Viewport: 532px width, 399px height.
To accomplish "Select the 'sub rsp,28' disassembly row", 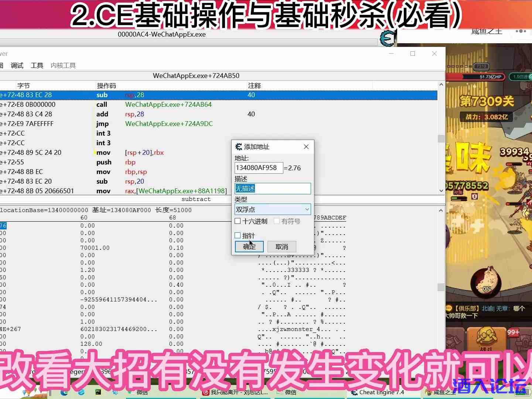I will (219, 95).
